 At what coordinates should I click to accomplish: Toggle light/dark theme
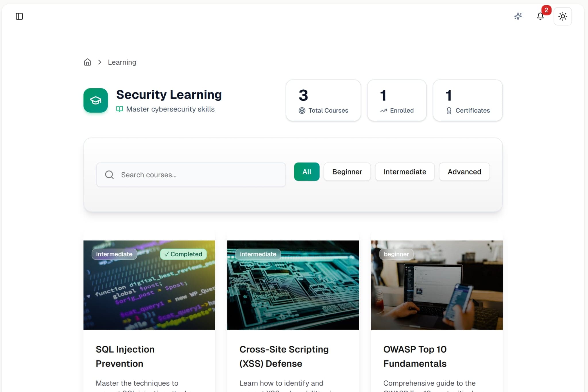(x=563, y=16)
